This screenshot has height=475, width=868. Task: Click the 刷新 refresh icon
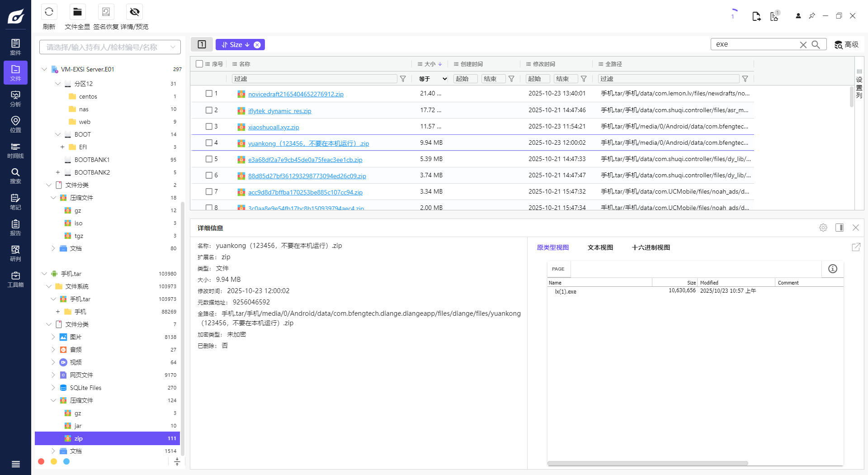49,12
